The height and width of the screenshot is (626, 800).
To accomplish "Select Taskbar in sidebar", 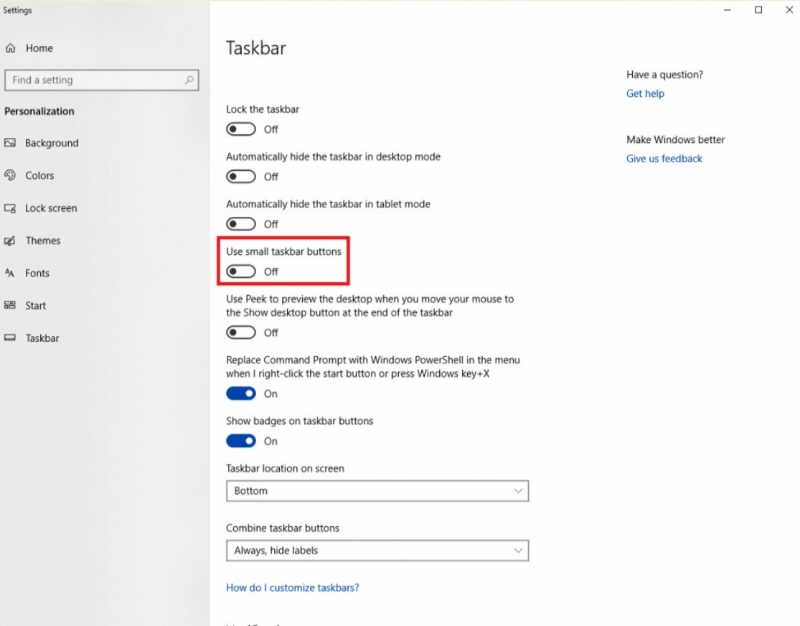I will [x=42, y=338].
